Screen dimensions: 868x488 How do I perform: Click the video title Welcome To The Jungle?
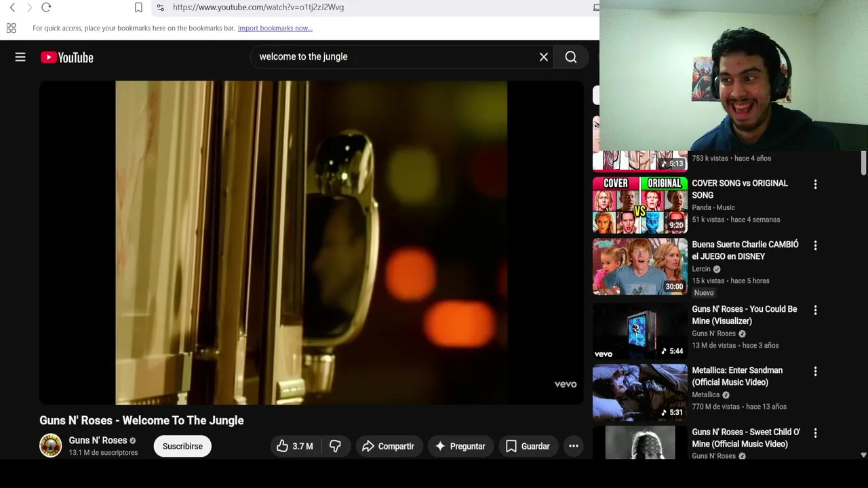(x=142, y=420)
